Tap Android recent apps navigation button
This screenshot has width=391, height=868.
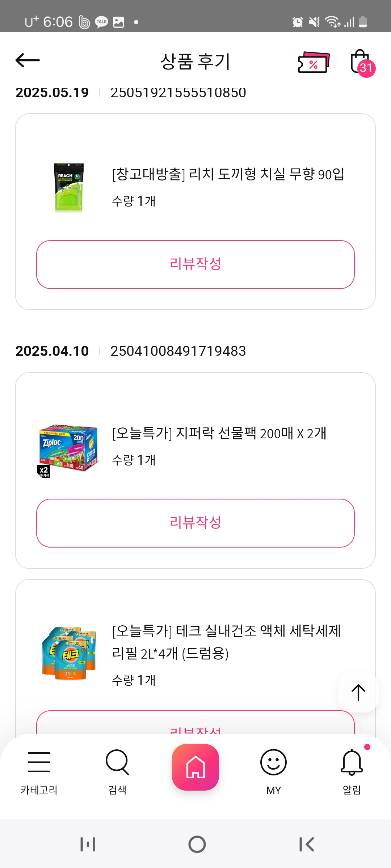(88, 844)
